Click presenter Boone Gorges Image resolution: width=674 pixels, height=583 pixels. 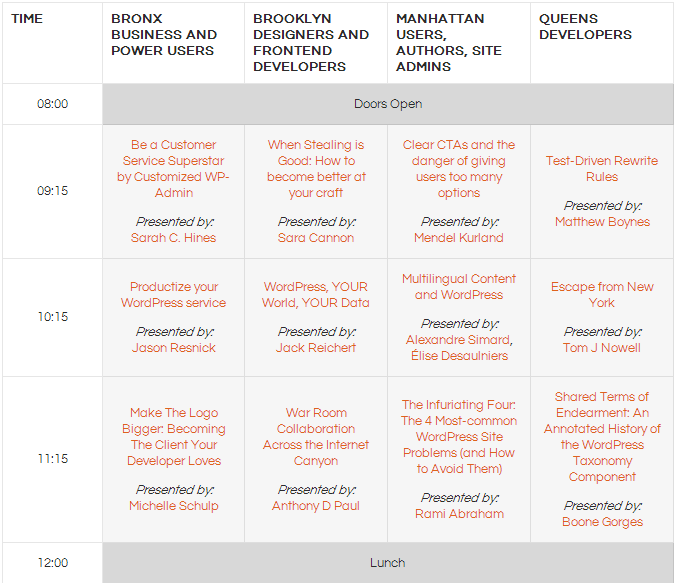click(602, 522)
